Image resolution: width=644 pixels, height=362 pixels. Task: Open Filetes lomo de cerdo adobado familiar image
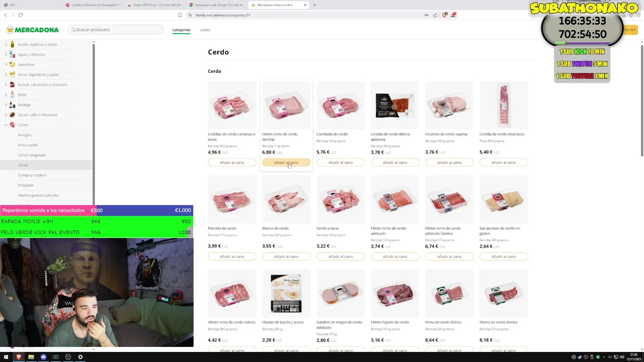449,200
